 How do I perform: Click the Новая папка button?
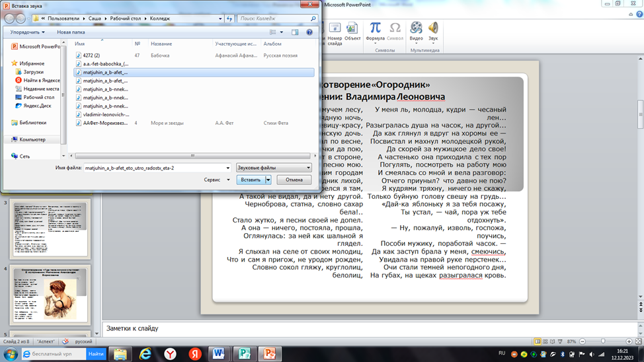(71, 32)
